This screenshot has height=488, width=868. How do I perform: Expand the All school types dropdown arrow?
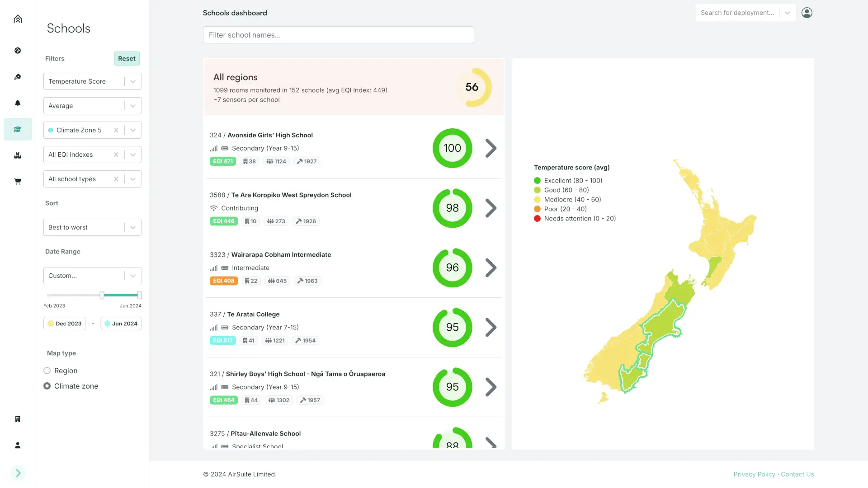click(x=133, y=179)
